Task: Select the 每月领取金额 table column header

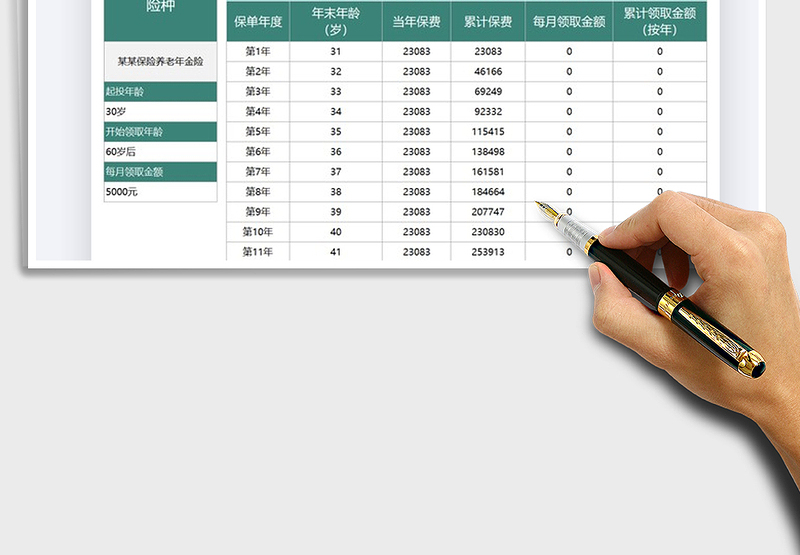Action: pyautogui.click(x=569, y=21)
